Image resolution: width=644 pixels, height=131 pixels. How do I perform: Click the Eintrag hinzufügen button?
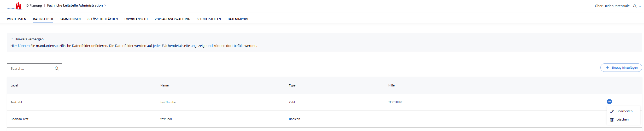pos(621,68)
